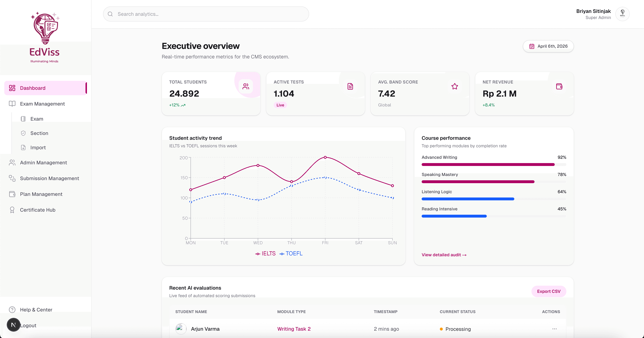Click the magnifier icon in the search bar
The image size is (644, 338).
pos(110,14)
